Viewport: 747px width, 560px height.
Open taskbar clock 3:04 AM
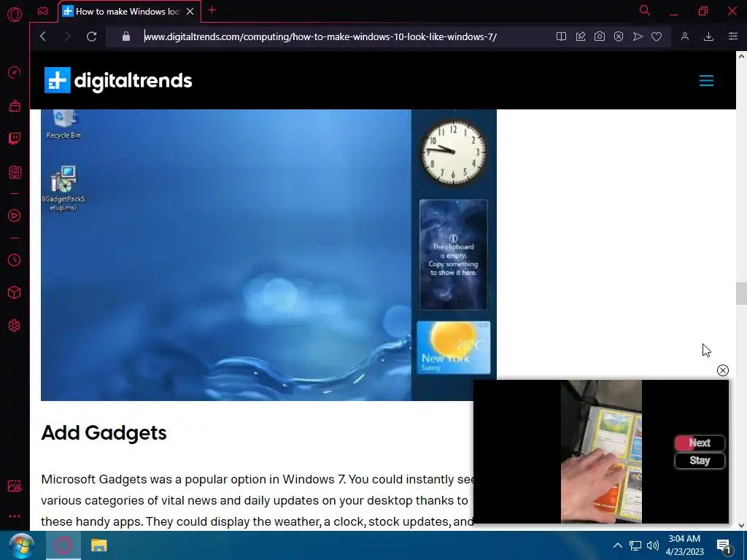[684, 545]
